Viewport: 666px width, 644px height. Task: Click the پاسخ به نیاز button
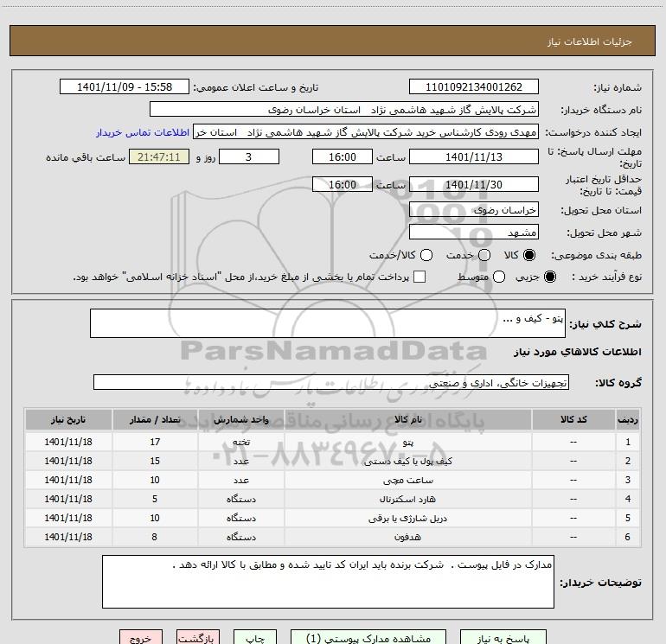click(503, 638)
